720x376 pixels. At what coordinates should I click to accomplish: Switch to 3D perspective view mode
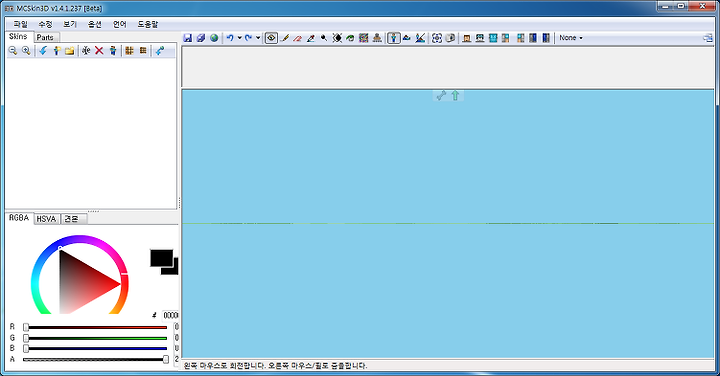[x=394, y=38]
